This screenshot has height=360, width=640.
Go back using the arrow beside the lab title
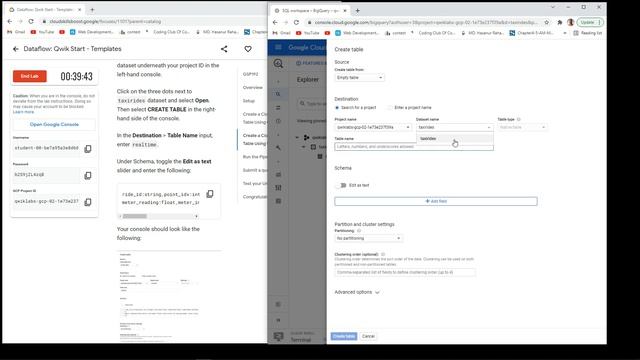click(x=16, y=49)
